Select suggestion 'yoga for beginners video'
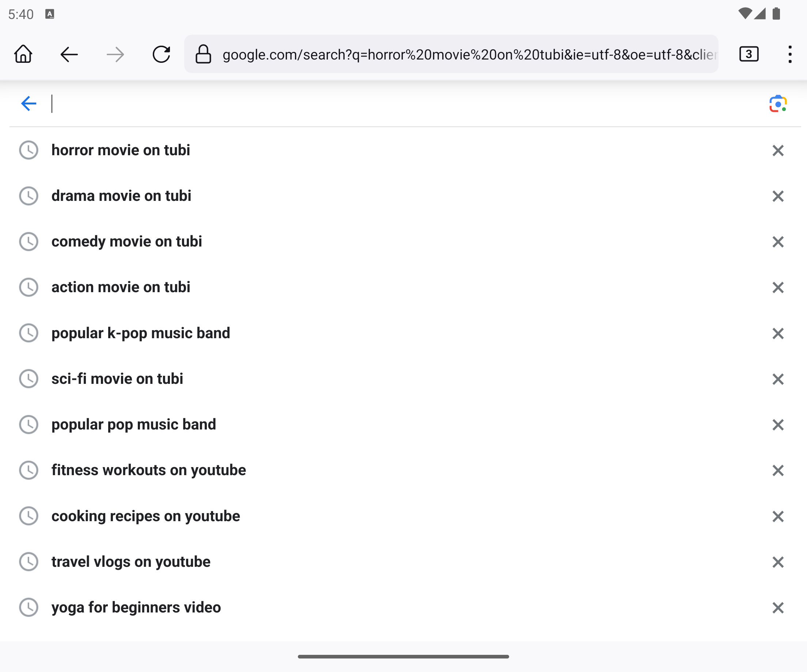The image size is (807, 672). point(403,607)
